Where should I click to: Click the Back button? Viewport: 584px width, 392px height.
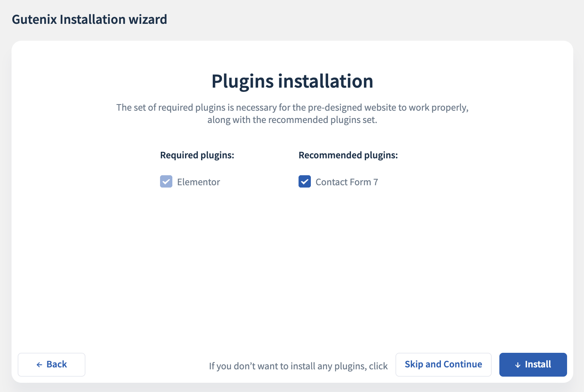pyautogui.click(x=52, y=364)
